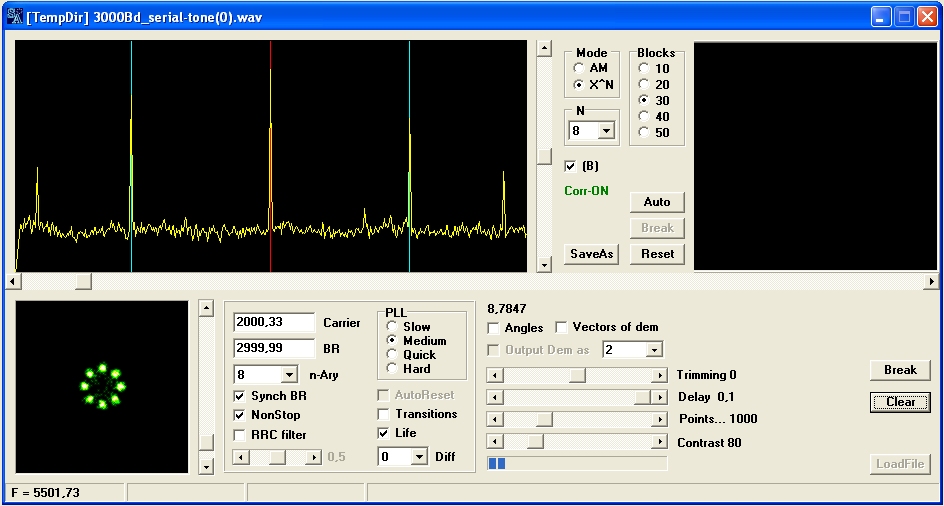Click the application icon in title bar
The height and width of the screenshot is (506, 944).
15,17
